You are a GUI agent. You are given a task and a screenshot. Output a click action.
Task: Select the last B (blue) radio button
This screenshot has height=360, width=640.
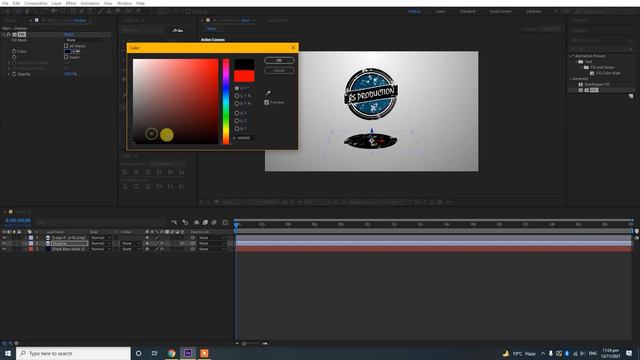click(237, 129)
